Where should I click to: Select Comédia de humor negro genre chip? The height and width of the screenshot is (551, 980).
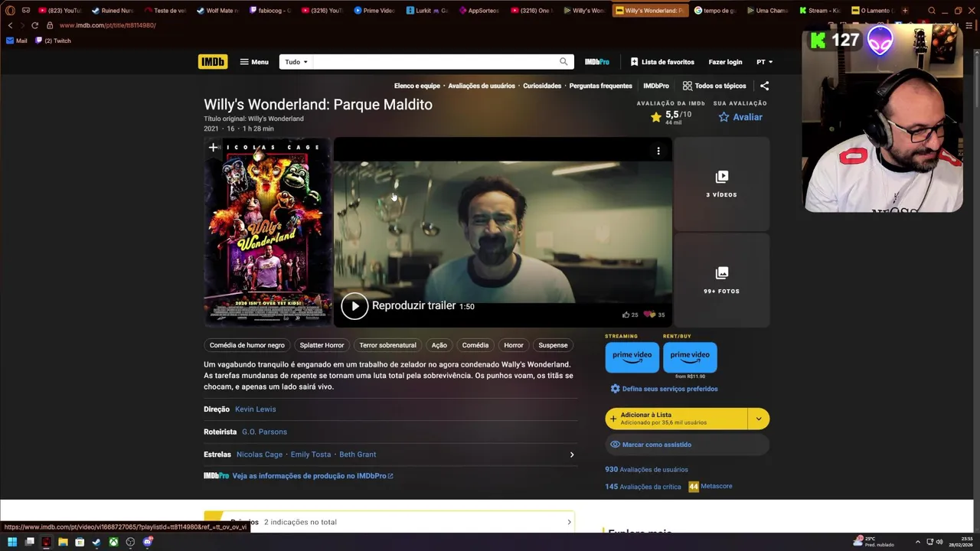247,345
